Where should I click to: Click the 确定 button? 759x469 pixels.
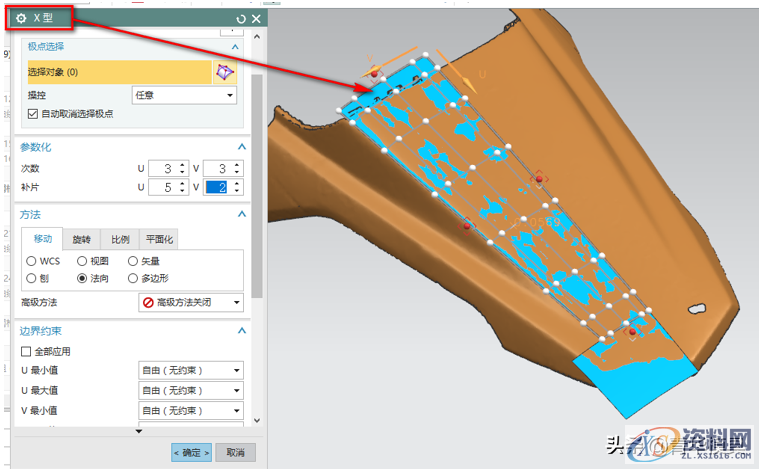[x=191, y=452]
